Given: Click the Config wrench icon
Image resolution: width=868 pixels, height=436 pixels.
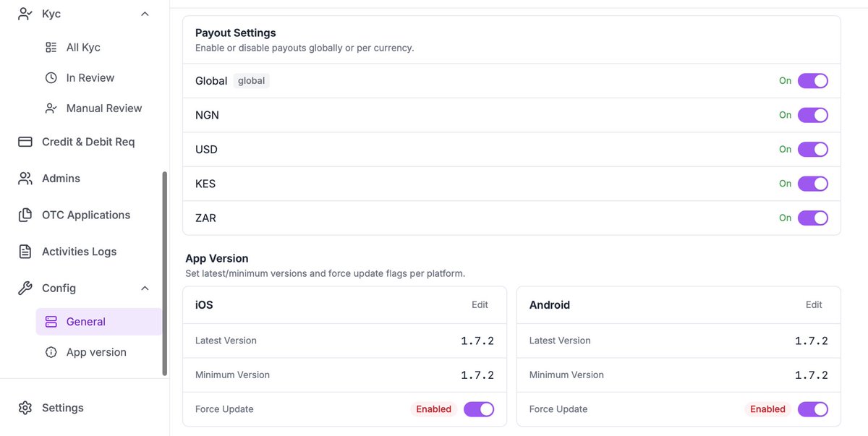Looking at the screenshot, I should coord(25,288).
